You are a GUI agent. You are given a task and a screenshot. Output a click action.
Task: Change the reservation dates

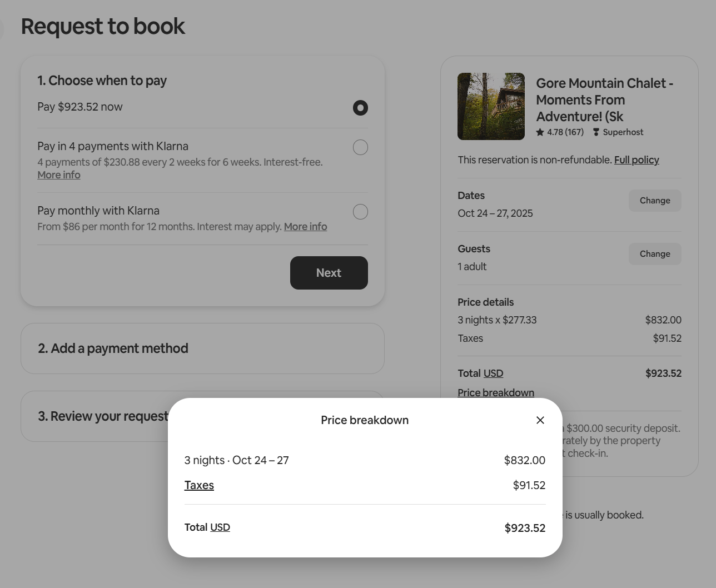pos(654,201)
